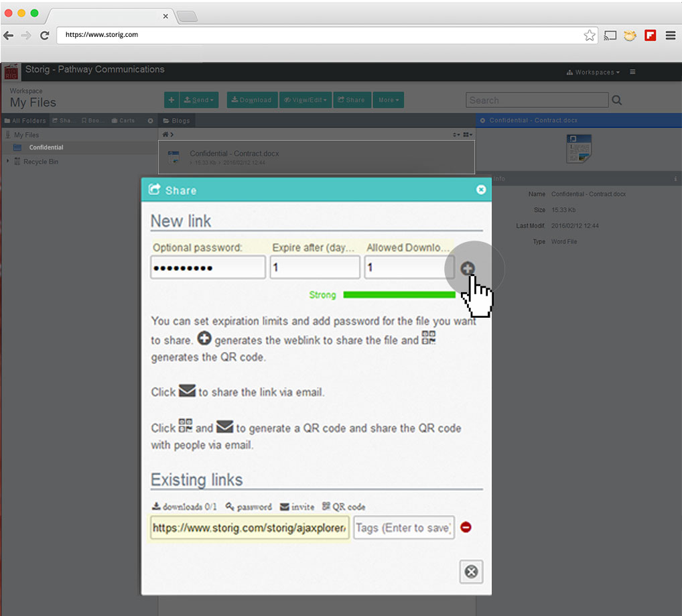The width and height of the screenshot is (682, 616).
Task: Click the yellow extension icon in browser toolbar
Action: pos(630,36)
